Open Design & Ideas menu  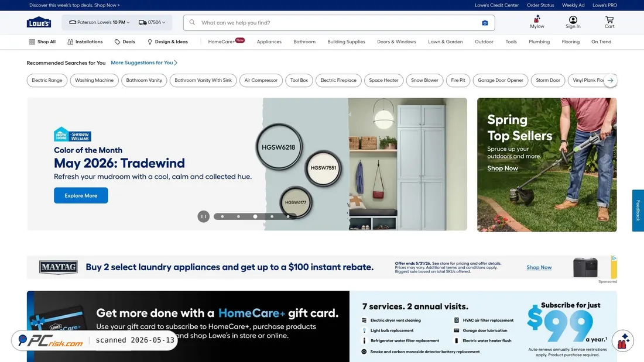coord(167,42)
